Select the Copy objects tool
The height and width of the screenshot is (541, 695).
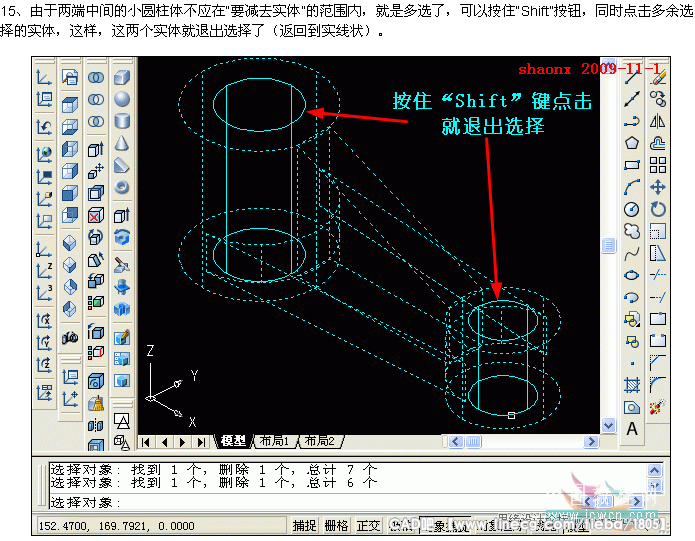pyautogui.click(x=658, y=99)
